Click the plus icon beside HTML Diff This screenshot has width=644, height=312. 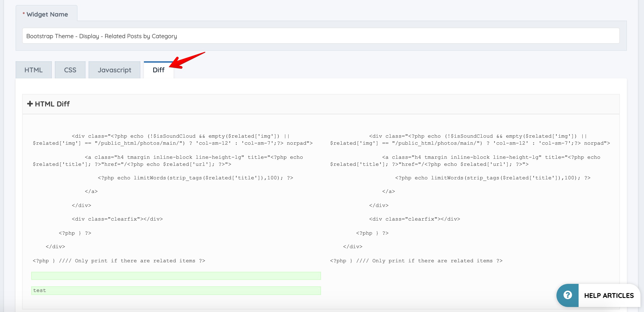pyautogui.click(x=30, y=104)
